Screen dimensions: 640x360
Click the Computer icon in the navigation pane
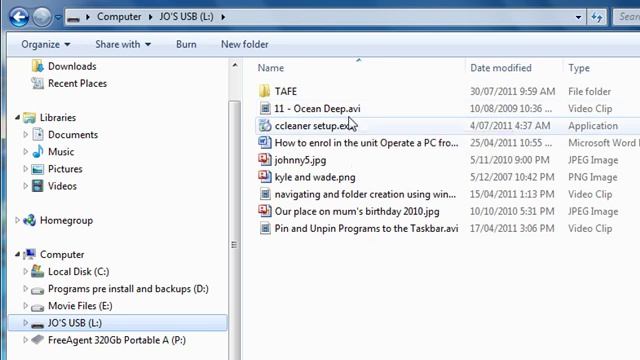[29, 254]
